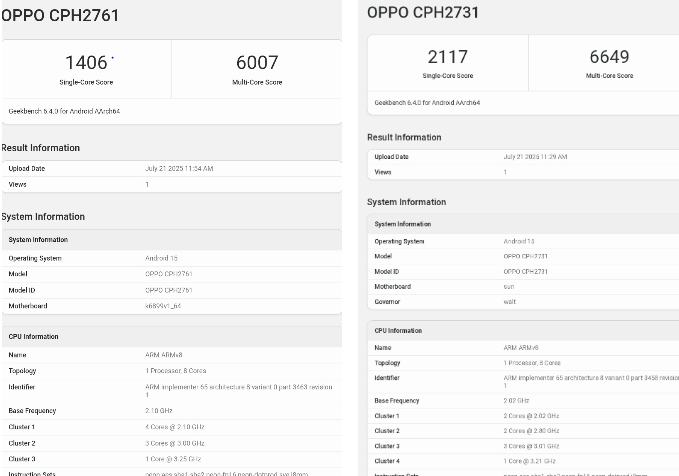The width and height of the screenshot is (679, 476).
Task: Click the Governor row label
Action: (x=387, y=302)
